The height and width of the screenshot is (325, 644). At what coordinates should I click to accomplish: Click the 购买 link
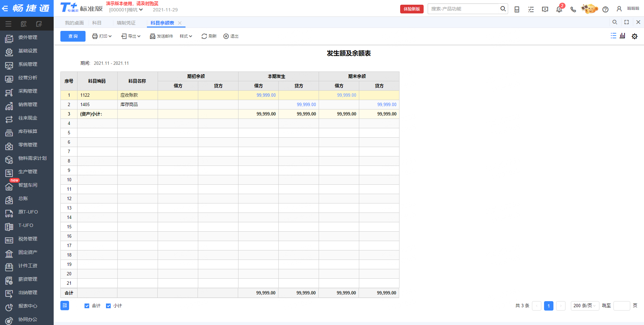pos(154,3)
